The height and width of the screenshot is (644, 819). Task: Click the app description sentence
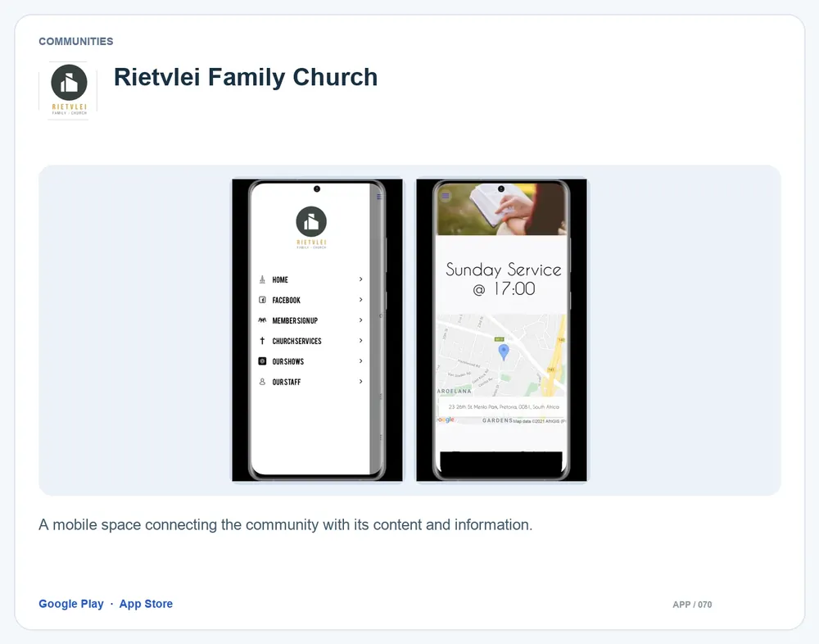[286, 525]
